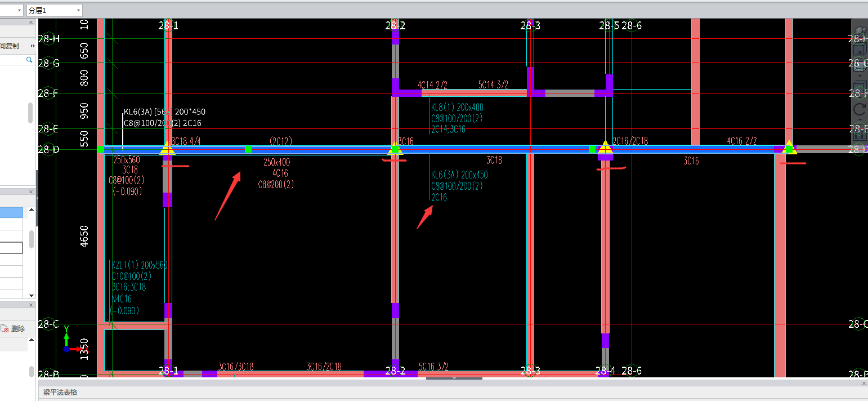This screenshot has height=401, width=868.
Task: Open the dropdown arrow below the wireframe cube icon
Action: pos(860,75)
